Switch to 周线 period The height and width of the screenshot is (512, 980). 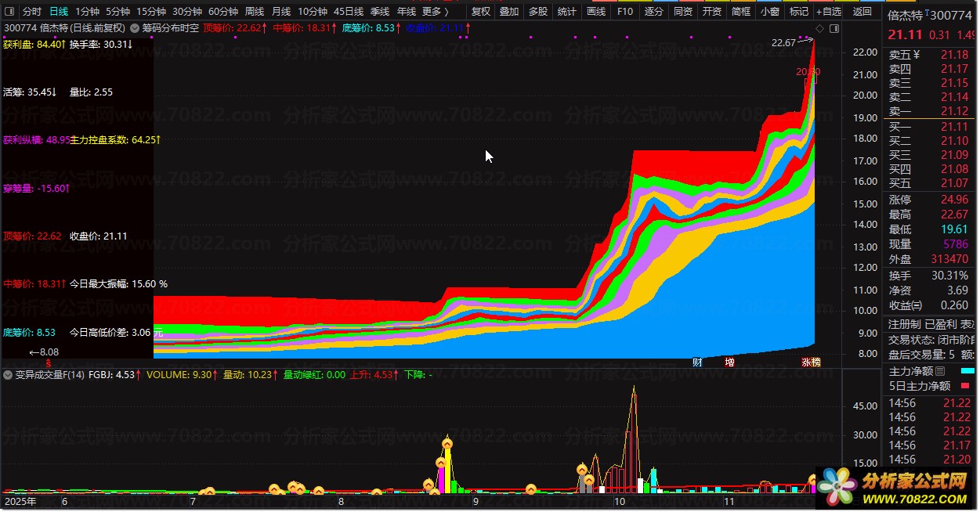(x=254, y=12)
